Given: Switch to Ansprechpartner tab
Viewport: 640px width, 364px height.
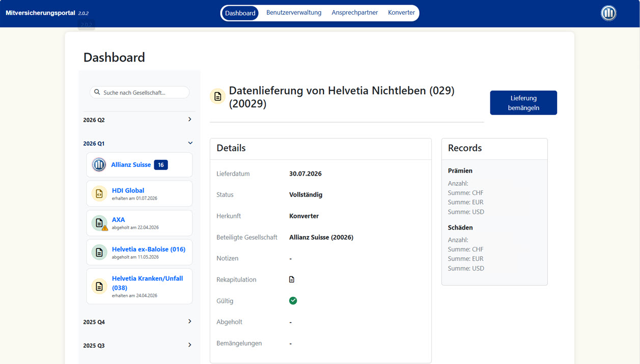Looking at the screenshot, I should point(355,13).
